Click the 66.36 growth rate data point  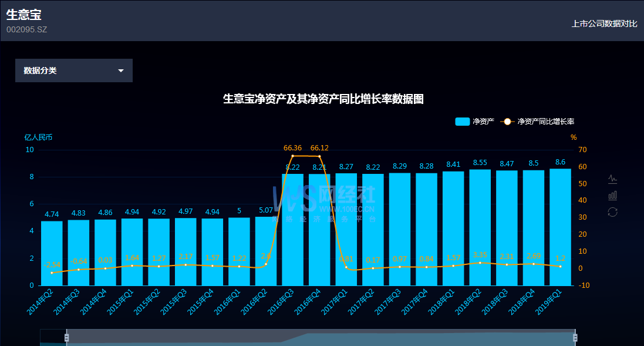292,156
